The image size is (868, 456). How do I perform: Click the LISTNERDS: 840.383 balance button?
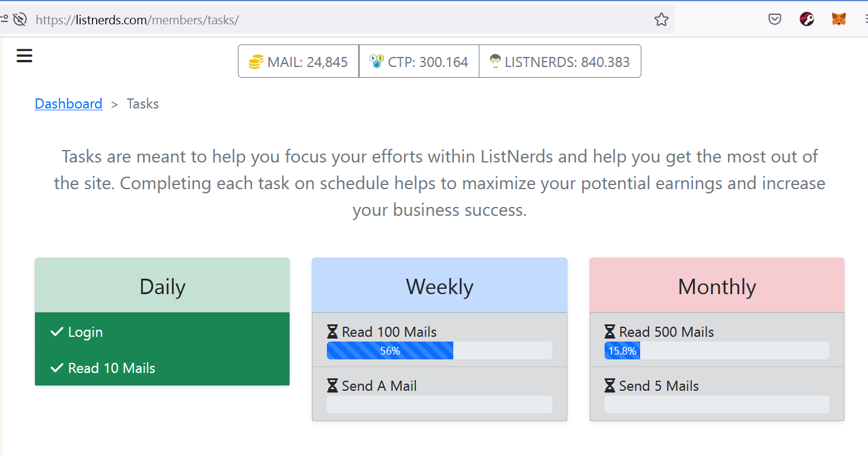560,61
